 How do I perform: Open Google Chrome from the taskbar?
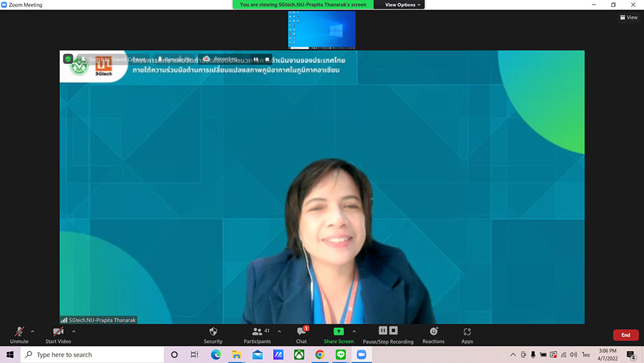pos(320,355)
